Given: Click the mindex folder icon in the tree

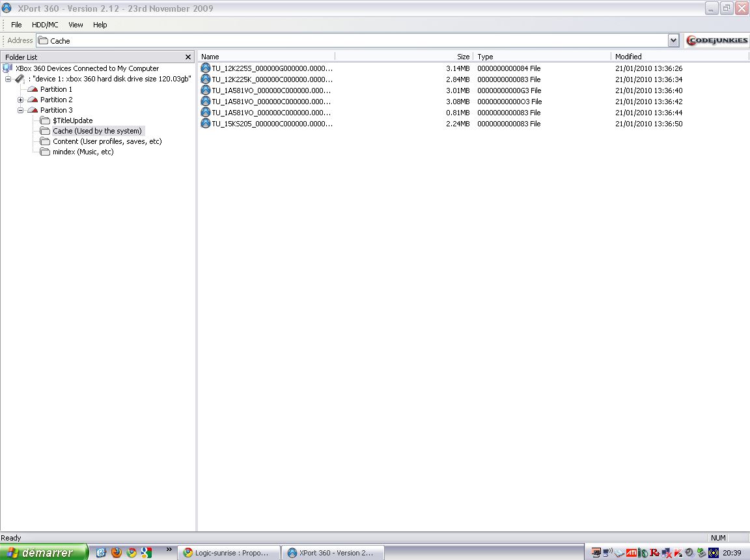Looking at the screenshot, I should point(45,152).
